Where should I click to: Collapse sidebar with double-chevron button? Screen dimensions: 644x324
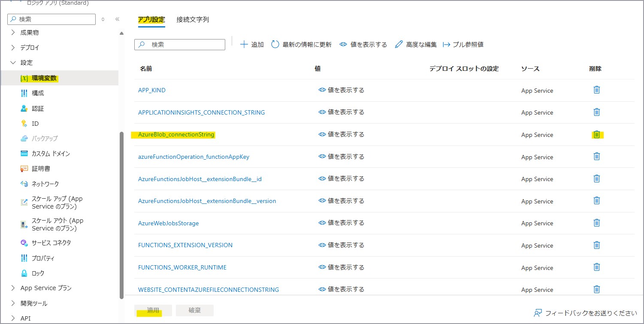(117, 19)
